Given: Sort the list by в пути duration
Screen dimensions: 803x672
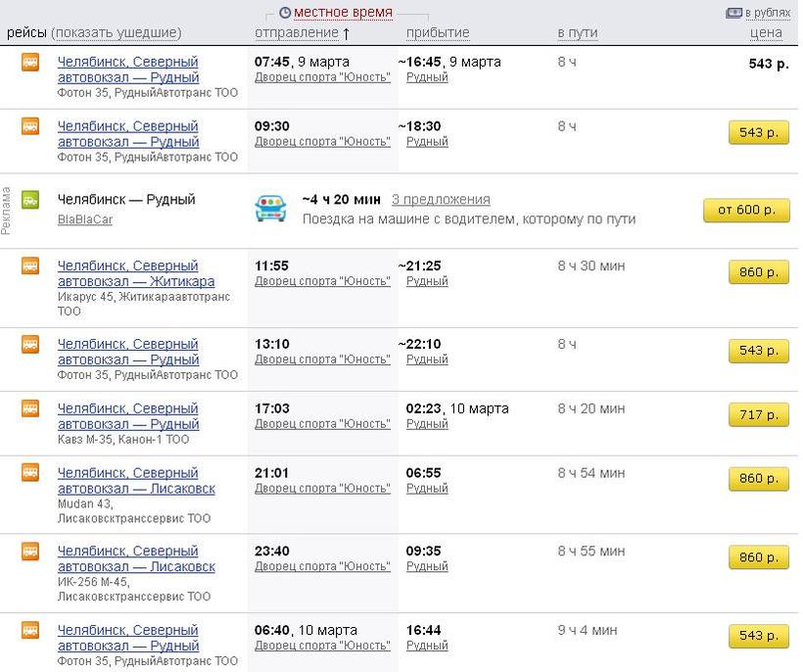Looking at the screenshot, I should [x=578, y=32].
